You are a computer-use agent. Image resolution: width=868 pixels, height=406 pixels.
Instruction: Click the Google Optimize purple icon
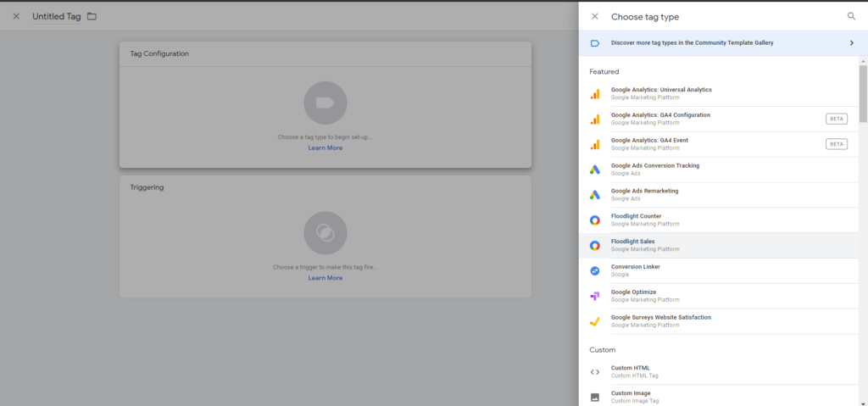[594, 297]
